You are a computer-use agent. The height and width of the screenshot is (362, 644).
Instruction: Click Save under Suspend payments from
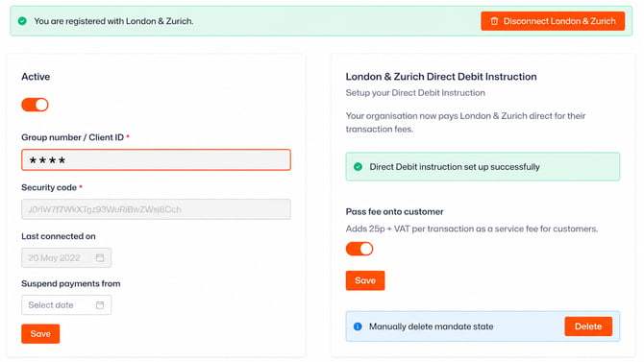40,334
